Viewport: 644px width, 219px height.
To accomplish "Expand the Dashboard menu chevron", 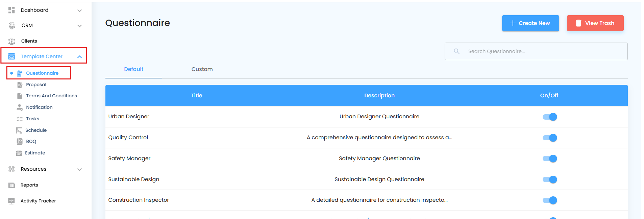I will (79, 10).
